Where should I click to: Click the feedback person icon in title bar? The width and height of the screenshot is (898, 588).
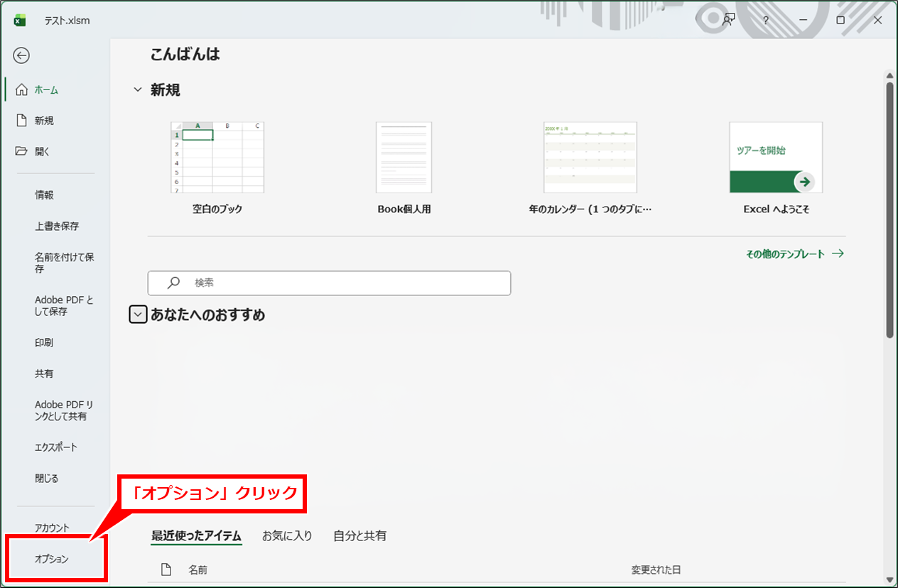728,20
